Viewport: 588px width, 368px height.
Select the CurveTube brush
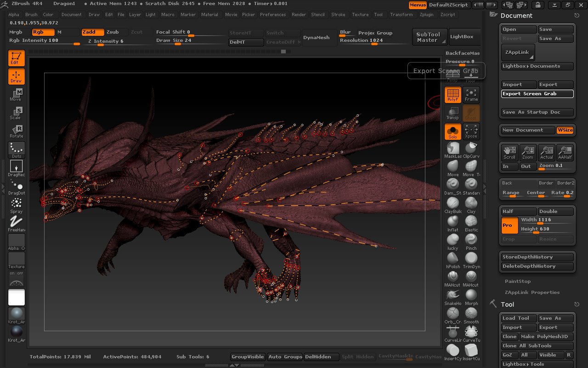pyautogui.click(x=471, y=334)
